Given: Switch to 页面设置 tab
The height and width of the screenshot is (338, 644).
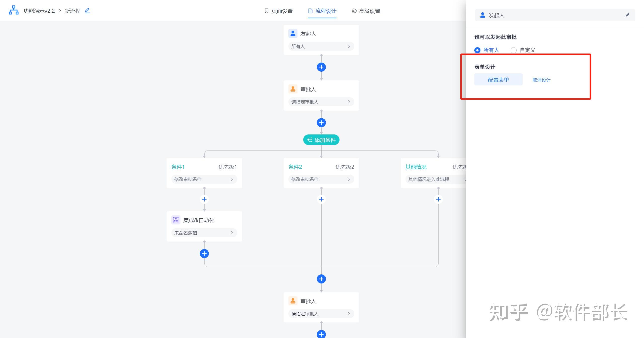Looking at the screenshot, I should pyautogui.click(x=279, y=11).
